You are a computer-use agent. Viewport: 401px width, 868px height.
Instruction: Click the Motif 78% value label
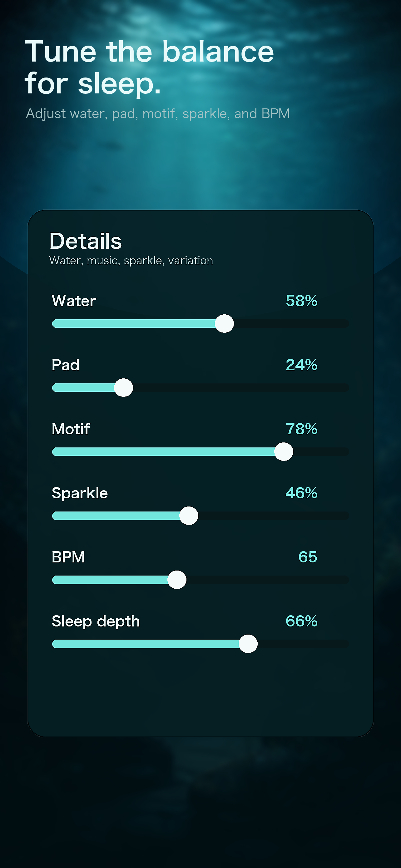pos(301,429)
